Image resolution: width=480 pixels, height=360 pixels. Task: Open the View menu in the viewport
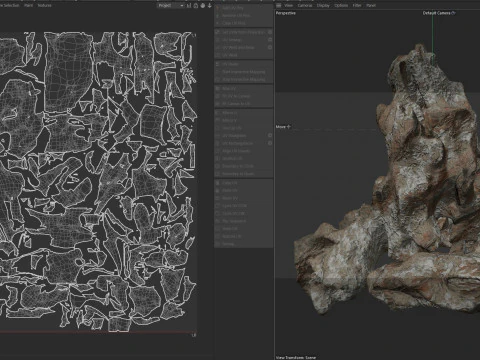289,5
